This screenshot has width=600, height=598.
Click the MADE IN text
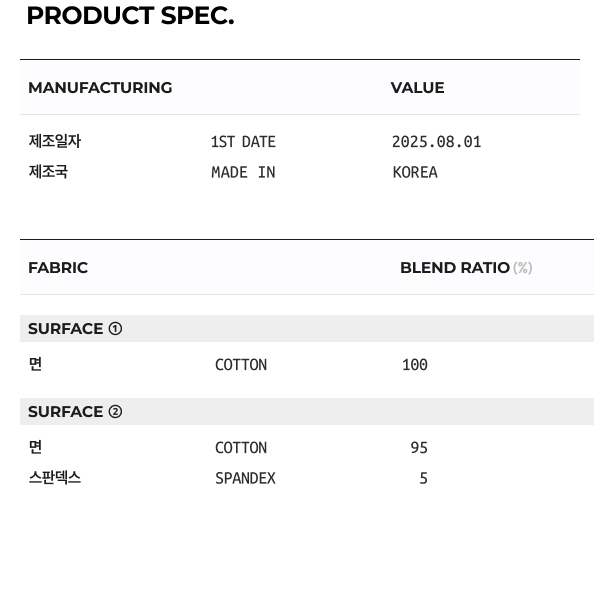(x=243, y=172)
